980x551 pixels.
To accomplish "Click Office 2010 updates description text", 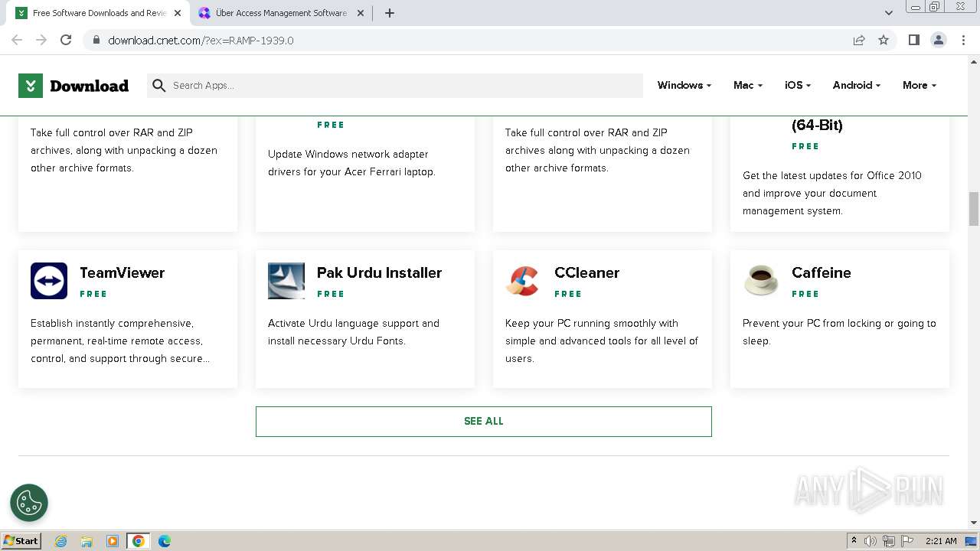I will 832,193.
